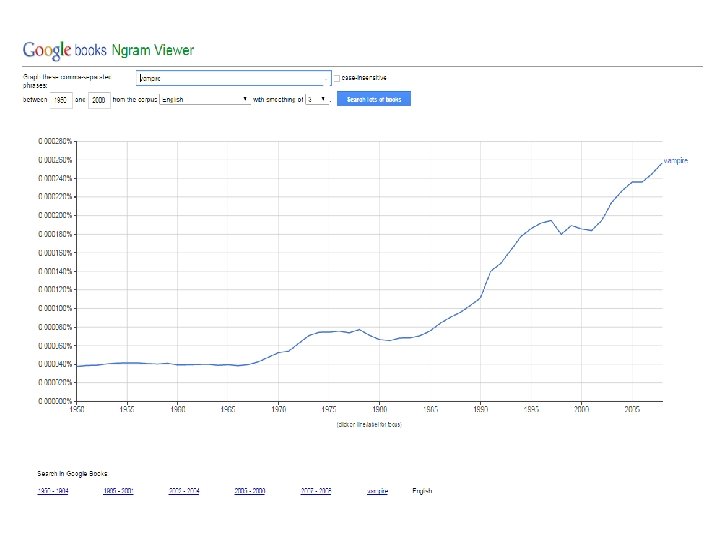The height and width of the screenshot is (540, 720).
Task: Click the end year field showing 2008
Action: (98, 99)
